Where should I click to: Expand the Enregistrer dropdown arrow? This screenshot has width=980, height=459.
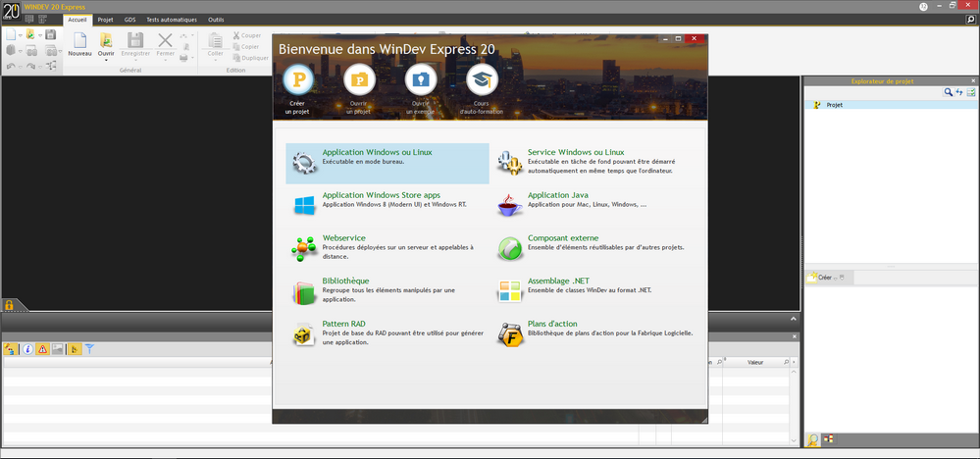pyautogui.click(x=135, y=60)
